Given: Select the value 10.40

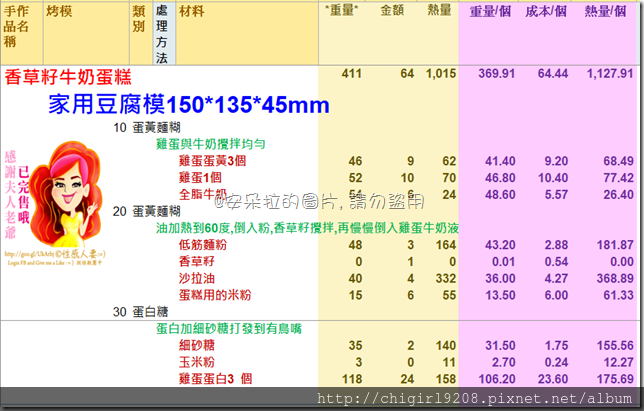Looking at the screenshot, I should [554, 178].
